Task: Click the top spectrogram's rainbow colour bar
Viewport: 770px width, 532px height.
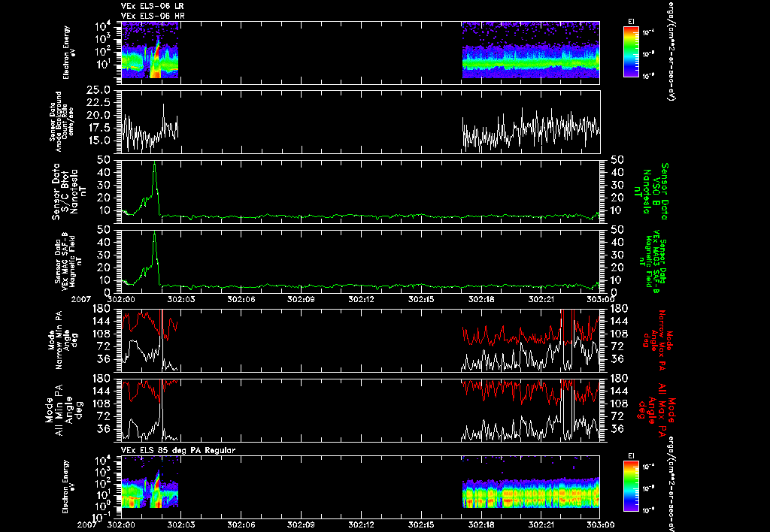Action: pos(631,52)
